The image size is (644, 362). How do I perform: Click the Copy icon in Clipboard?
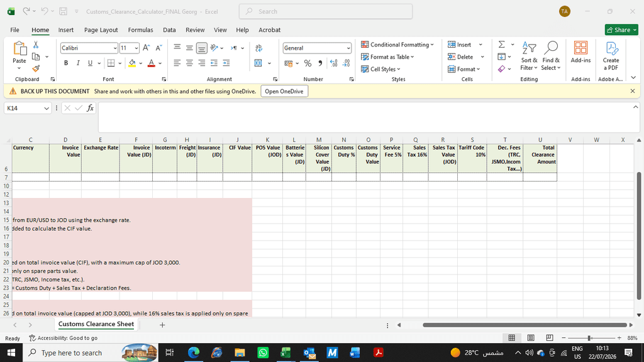36,57
